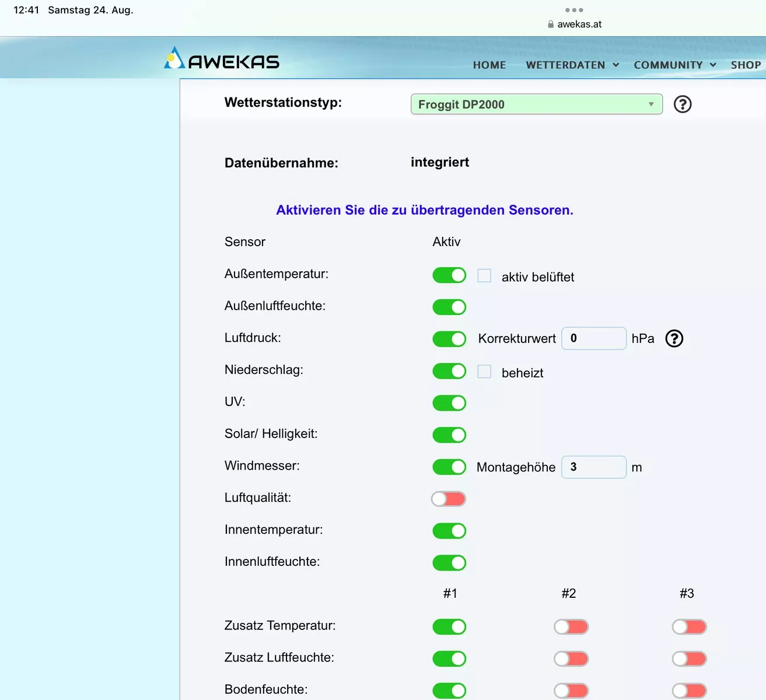Disable the Luftdruck sensor switch
The width and height of the screenshot is (766, 700).
click(x=449, y=339)
